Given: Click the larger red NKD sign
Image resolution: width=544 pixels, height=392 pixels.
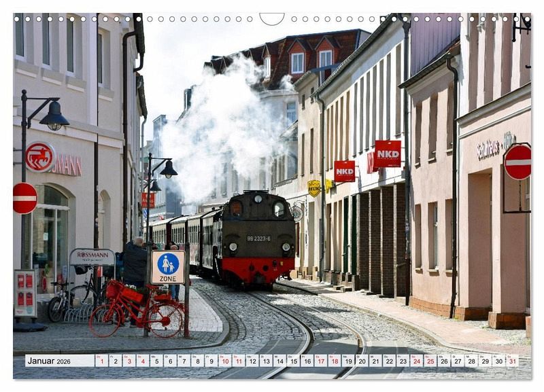Looking at the screenshot, I should coord(388,154).
